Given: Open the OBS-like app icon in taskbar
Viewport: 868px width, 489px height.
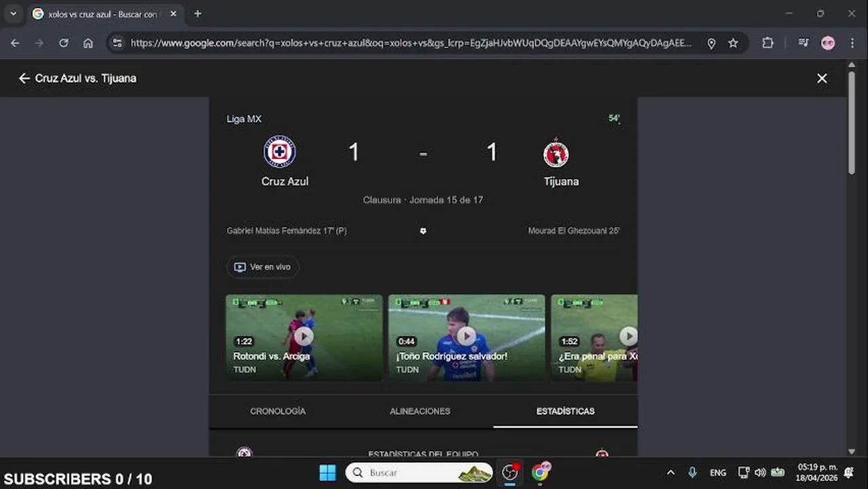Looking at the screenshot, I should [510, 473].
